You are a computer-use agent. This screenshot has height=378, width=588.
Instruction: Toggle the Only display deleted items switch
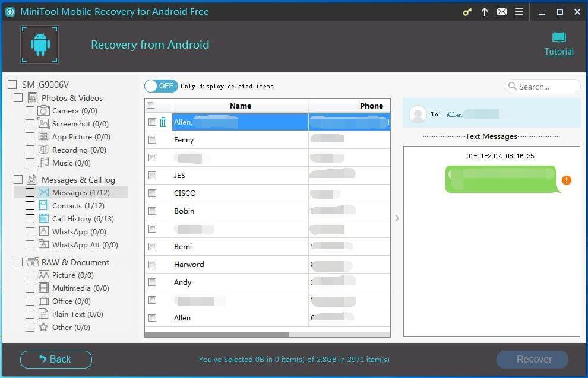[161, 86]
